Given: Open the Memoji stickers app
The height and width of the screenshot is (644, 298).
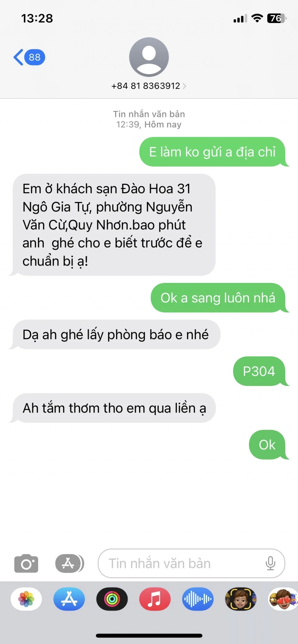Looking at the screenshot, I should [x=283, y=599].
